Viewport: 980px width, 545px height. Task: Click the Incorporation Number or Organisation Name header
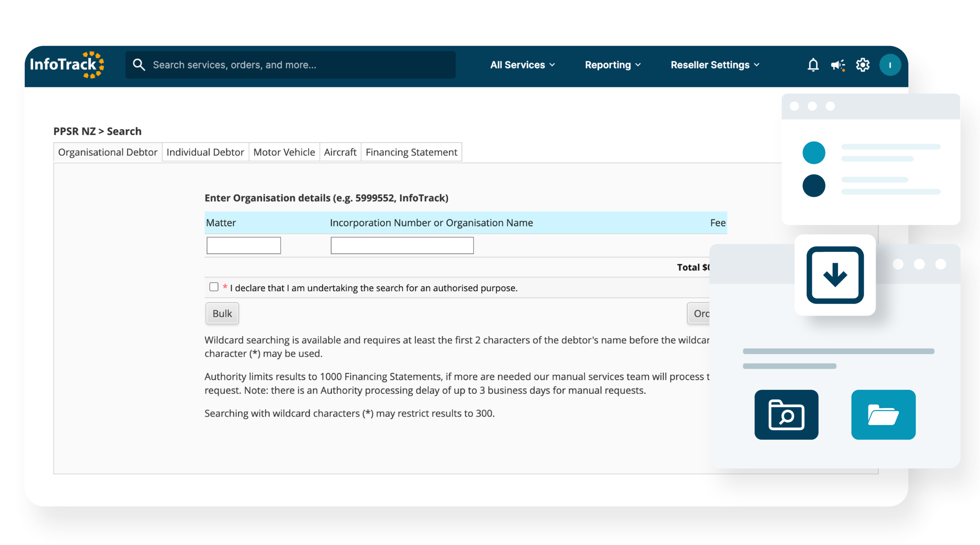pyautogui.click(x=431, y=223)
